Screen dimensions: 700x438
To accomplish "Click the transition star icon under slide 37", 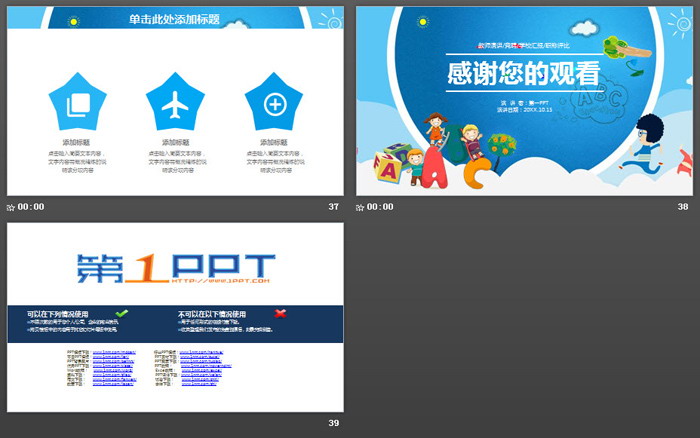I will (x=11, y=207).
